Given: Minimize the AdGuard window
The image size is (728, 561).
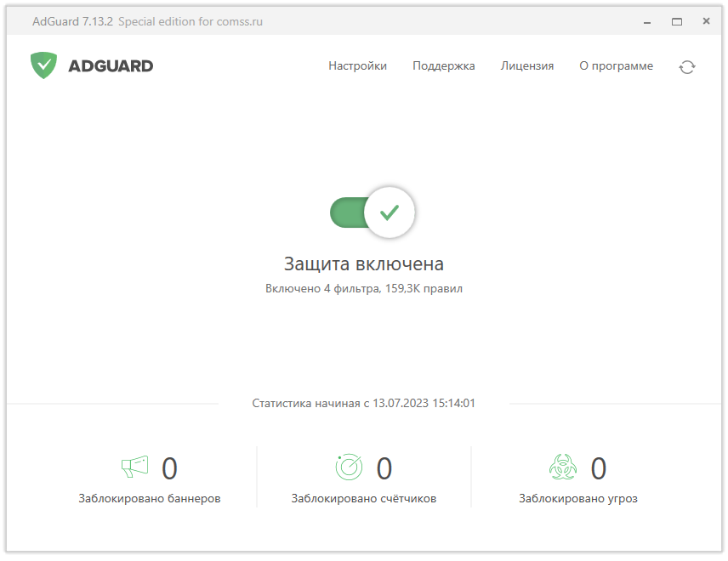Looking at the screenshot, I should coord(646,22).
